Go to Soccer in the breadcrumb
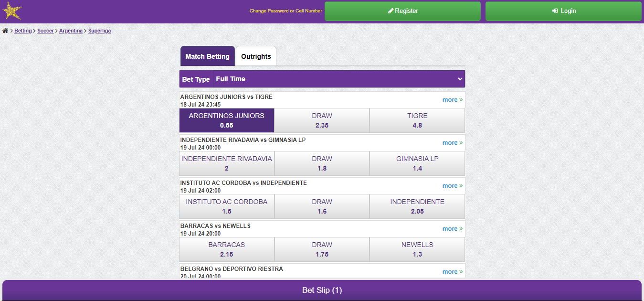This screenshot has width=644, height=301. coord(45,31)
